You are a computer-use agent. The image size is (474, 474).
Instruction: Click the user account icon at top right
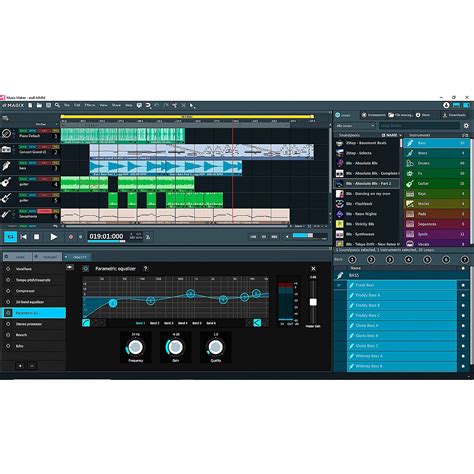446,105
